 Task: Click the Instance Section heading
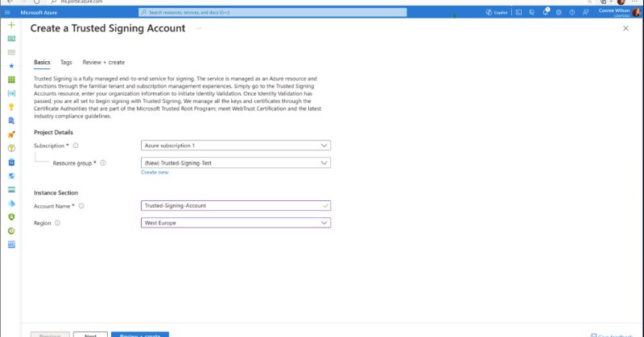point(56,192)
